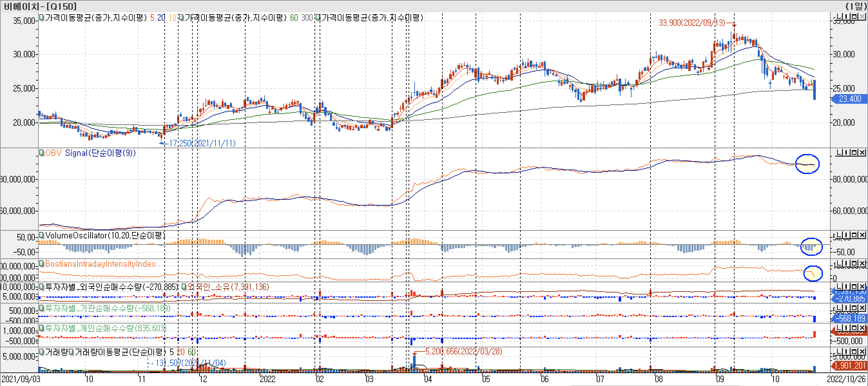
Task: Click the 비에이치-[Q150] chart title
Action: [x=40, y=6]
